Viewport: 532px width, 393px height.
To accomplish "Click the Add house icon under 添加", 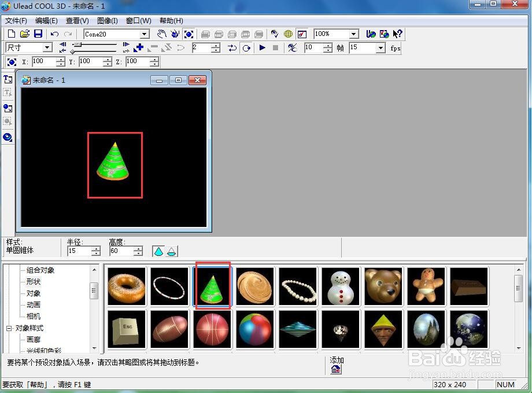I will coord(335,369).
